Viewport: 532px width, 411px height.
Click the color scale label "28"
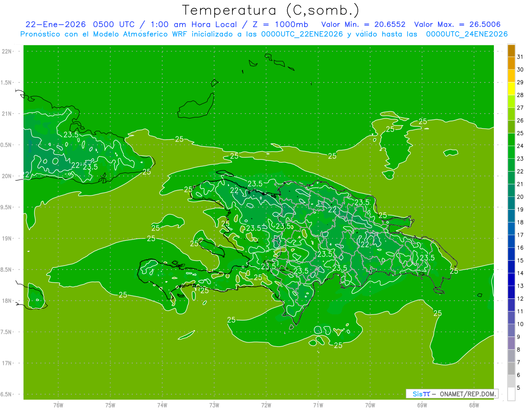click(520, 95)
